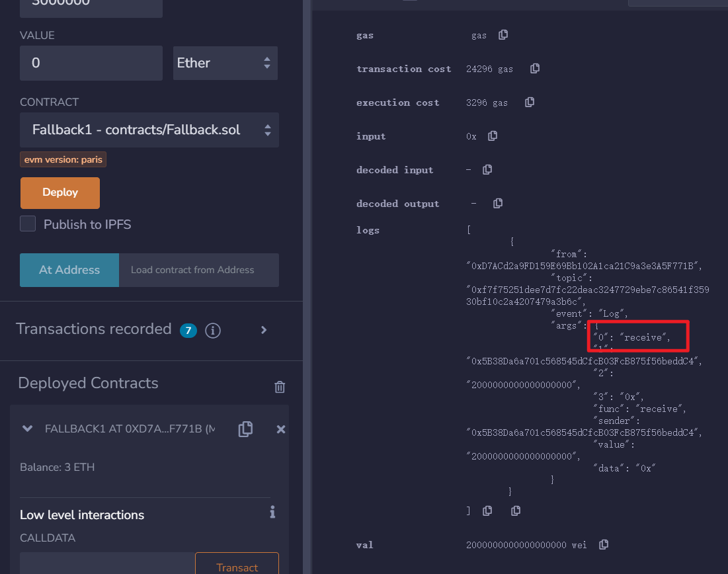Click the Deploy button

click(x=60, y=192)
